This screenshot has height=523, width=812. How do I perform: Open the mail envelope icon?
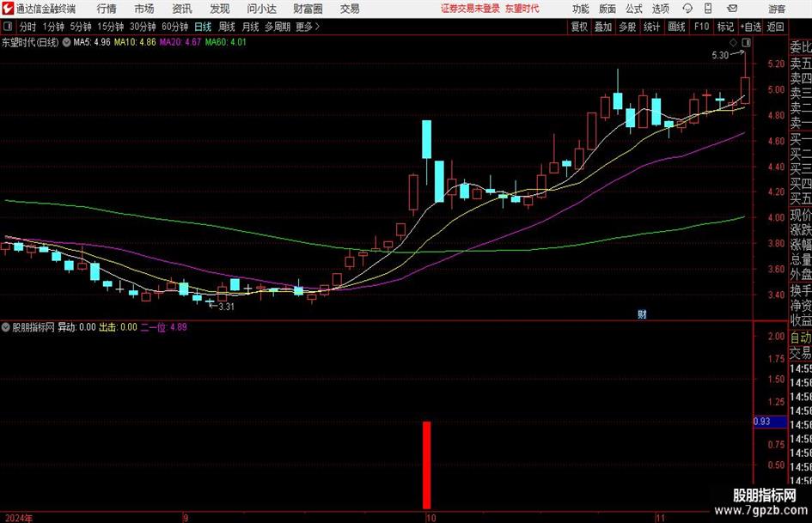[x=732, y=9]
